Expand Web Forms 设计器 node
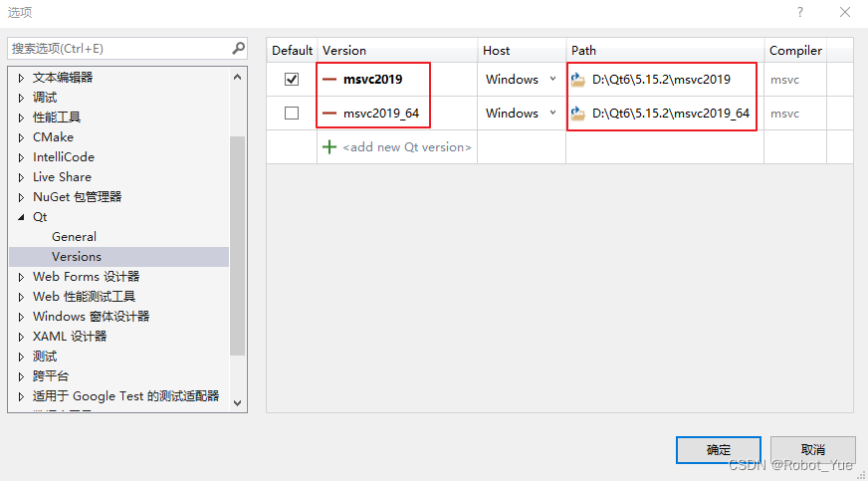Viewport: 868px width, 481px height. (x=21, y=277)
